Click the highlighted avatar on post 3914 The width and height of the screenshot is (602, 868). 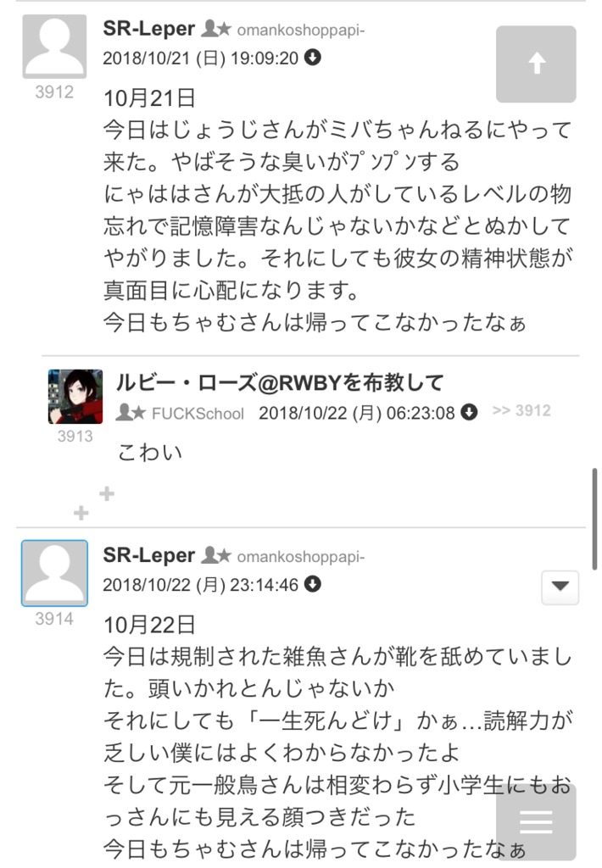coord(54,573)
